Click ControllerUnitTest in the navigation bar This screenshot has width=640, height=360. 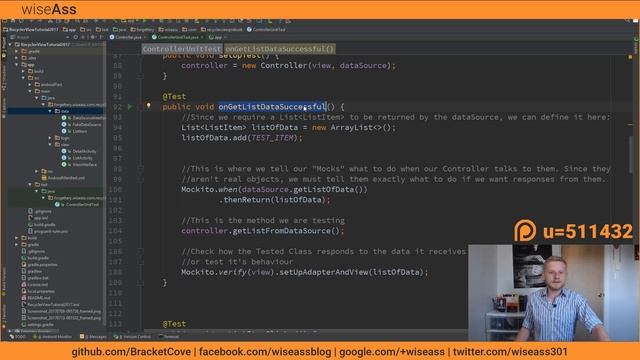click(266, 29)
